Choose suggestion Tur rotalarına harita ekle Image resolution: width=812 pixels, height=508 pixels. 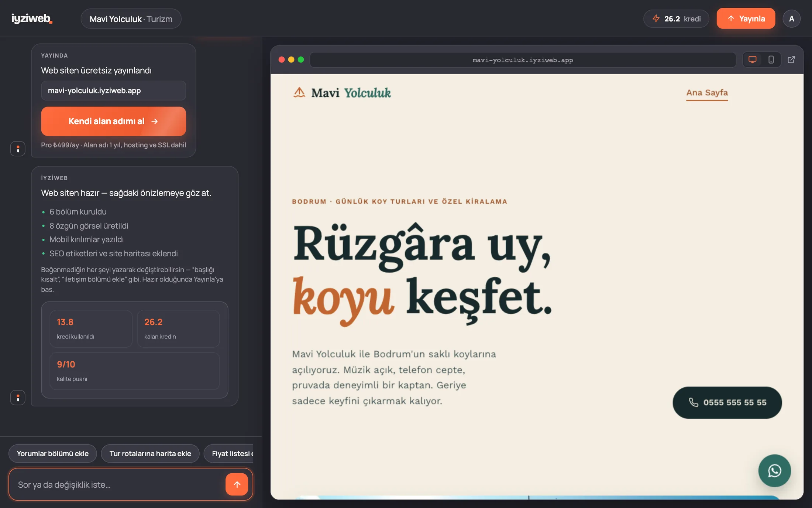(x=150, y=453)
